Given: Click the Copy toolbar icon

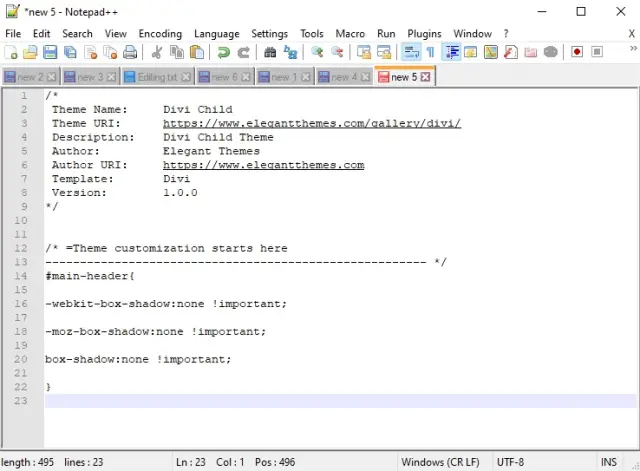Looking at the screenshot, I should click(x=177, y=52).
